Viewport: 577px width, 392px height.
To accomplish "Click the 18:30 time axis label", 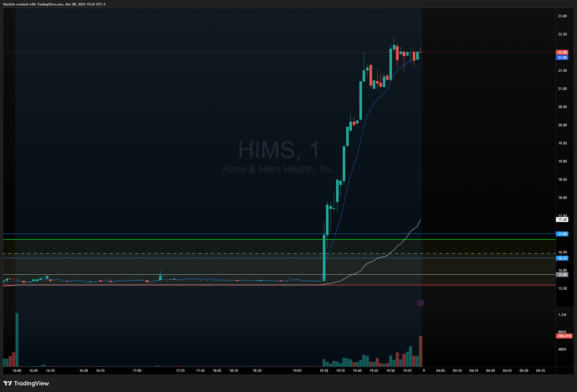I will coord(257,371).
